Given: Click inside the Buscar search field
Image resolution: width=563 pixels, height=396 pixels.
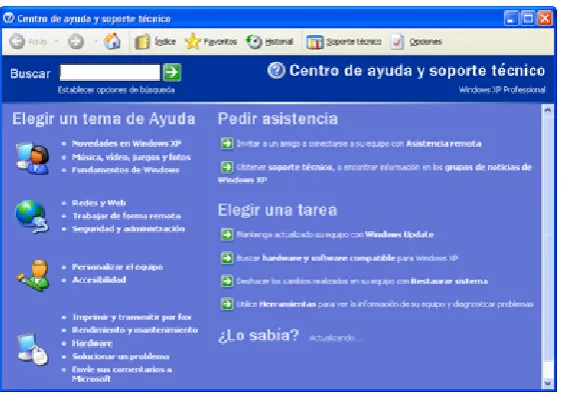Looking at the screenshot, I should click(x=110, y=73).
